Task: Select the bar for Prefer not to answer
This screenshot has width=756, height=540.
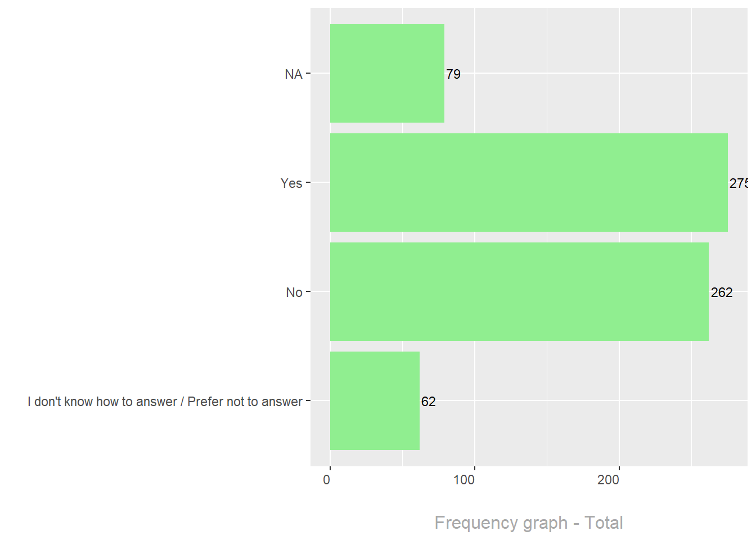Action: pyautogui.click(x=375, y=400)
